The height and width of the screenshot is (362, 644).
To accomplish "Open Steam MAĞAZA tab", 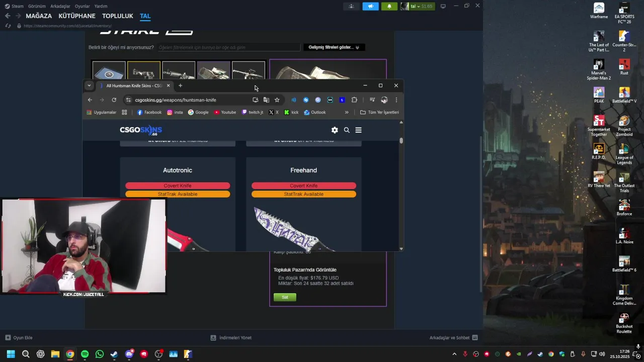I will 39,16.
